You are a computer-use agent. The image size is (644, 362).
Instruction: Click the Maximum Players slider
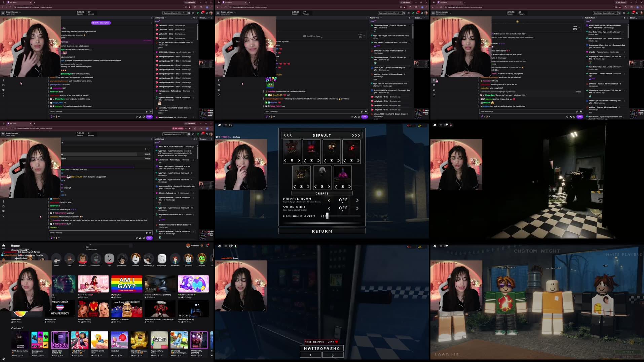point(327,216)
